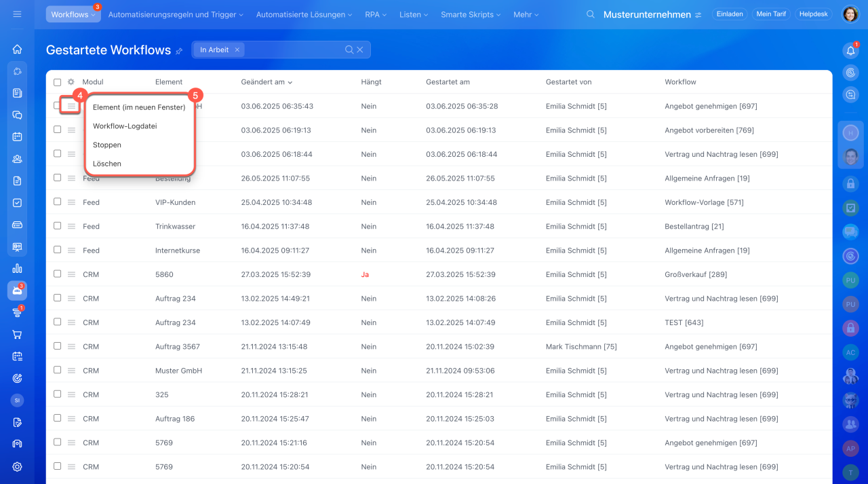Choose Element (im neuen Fenster) menu entry
The height and width of the screenshot is (484, 868).
[139, 107]
